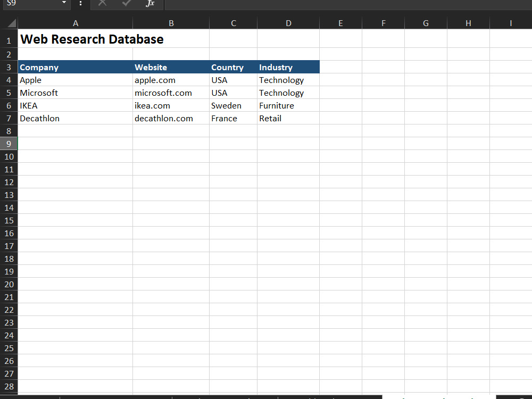The height and width of the screenshot is (399, 532).
Task: Select row 1 header
Action: [x=9, y=39]
